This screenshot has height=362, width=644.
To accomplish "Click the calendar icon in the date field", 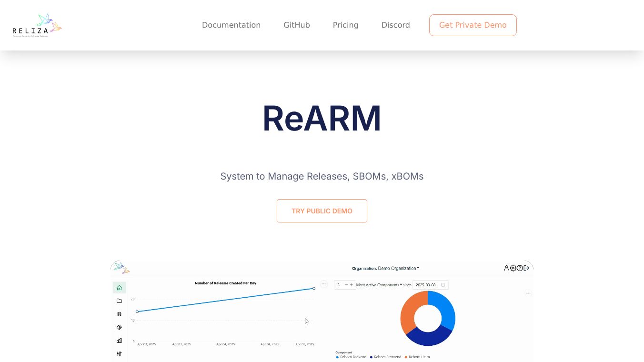I will pos(443,285).
